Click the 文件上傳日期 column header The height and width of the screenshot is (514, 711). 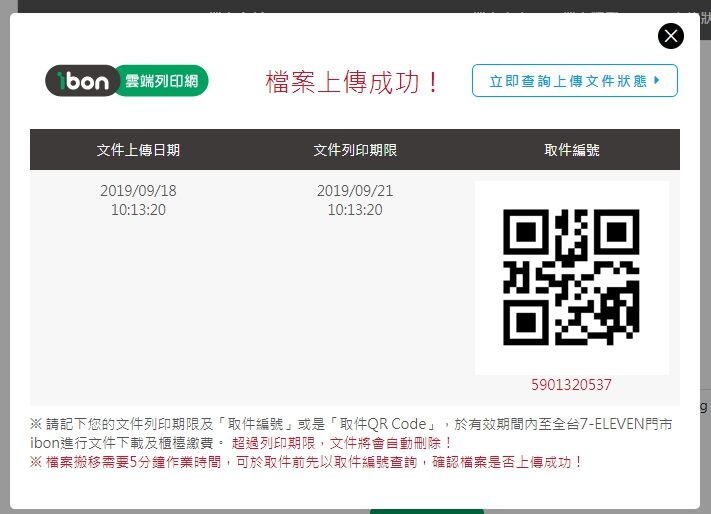(x=138, y=150)
